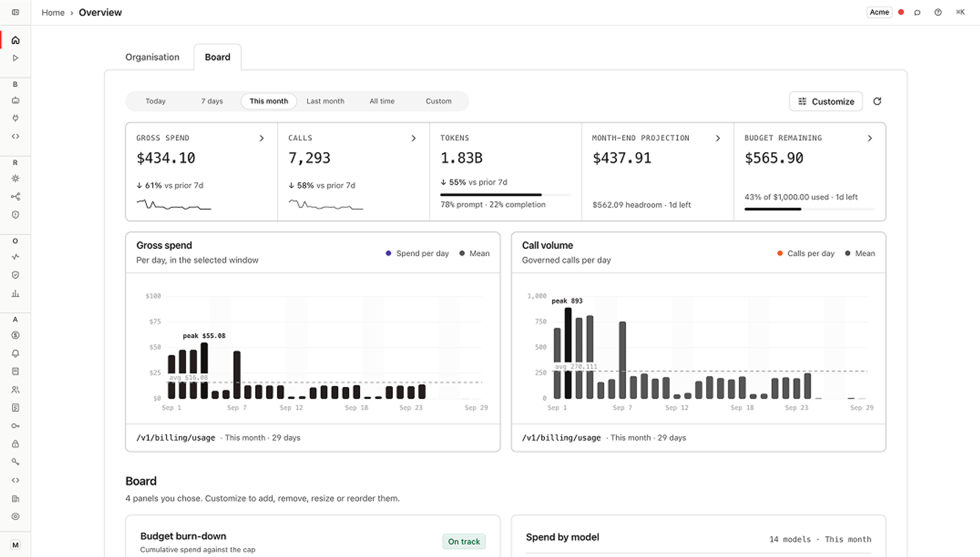
Task: Open the building icon in the sidebar
Action: [15, 498]
